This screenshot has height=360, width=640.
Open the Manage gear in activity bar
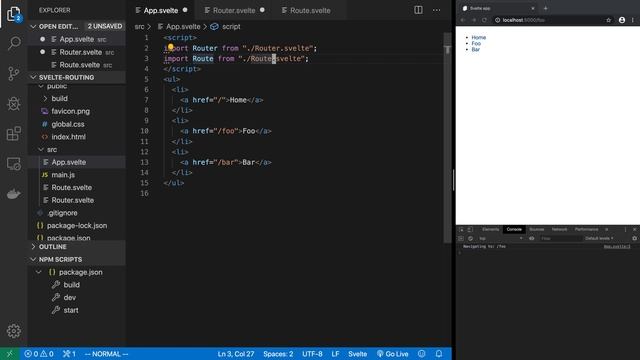tap(14, 331)
